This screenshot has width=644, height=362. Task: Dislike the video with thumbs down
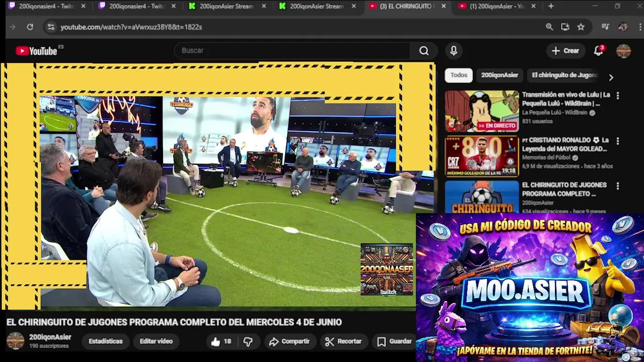[x=248, y=341]
